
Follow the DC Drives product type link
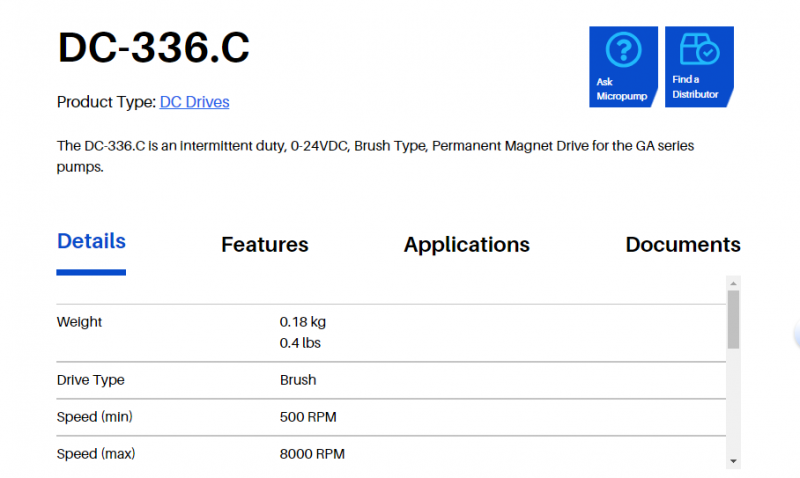(194, 102)
